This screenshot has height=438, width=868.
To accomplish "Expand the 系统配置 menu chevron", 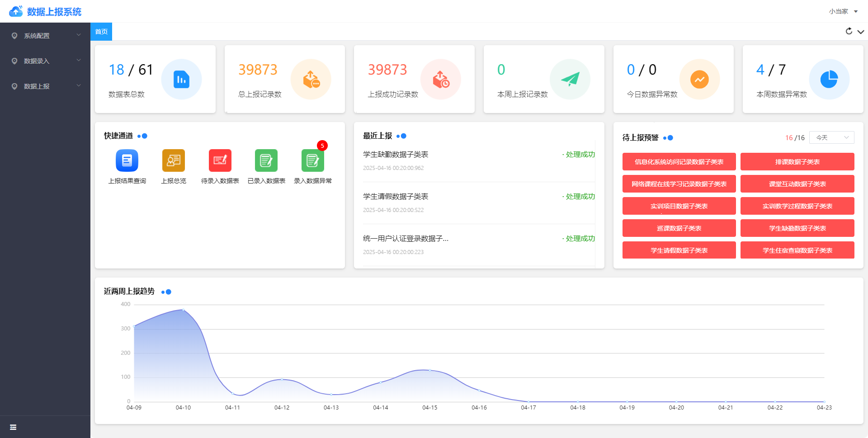I will [x=79, y=35].
